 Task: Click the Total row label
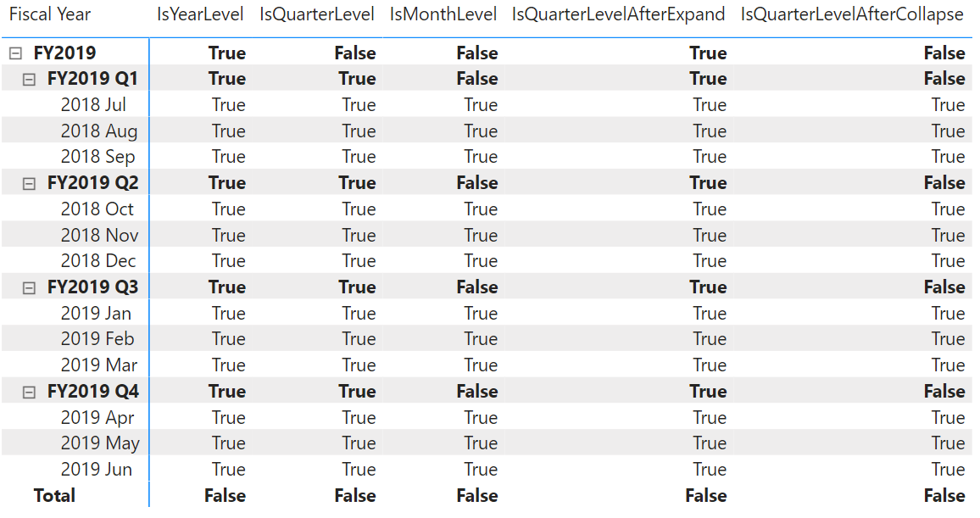(x=54, y=496)
